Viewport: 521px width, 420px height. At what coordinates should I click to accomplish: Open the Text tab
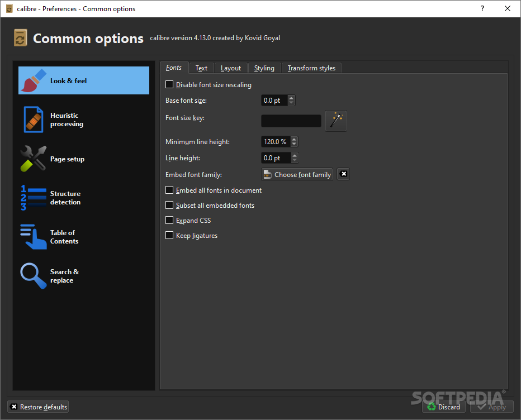click(201, 68)
